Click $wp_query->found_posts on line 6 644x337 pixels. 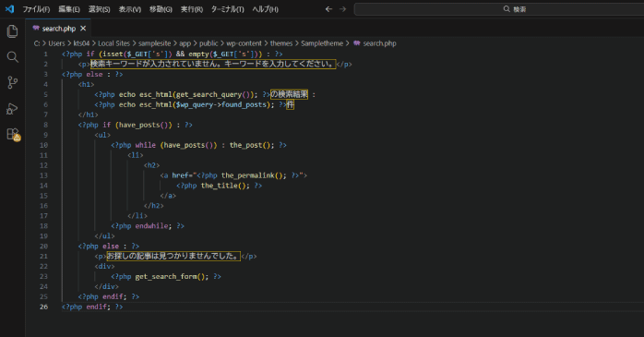point(221,105)
